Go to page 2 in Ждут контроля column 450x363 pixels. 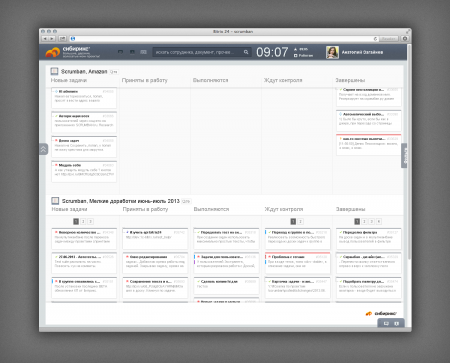(300, 221)
